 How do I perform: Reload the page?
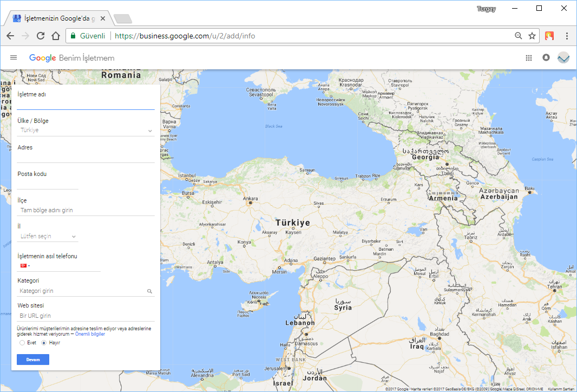(x=41, y=36)
